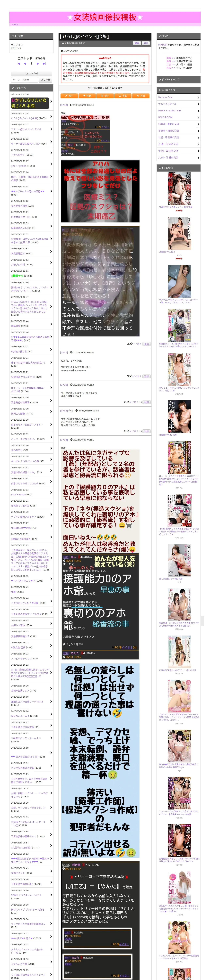The image size is (210, 980).
Task: Jump to last thread page arrow
Action: point(44,64)
